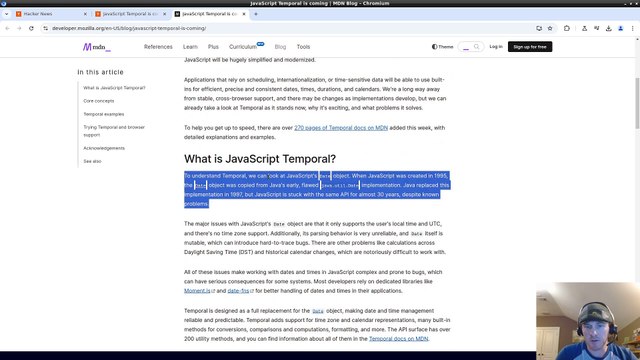The image size is (640, 360).
Task: Open the extensions puzzle icon
Action: tap(567, 28)
